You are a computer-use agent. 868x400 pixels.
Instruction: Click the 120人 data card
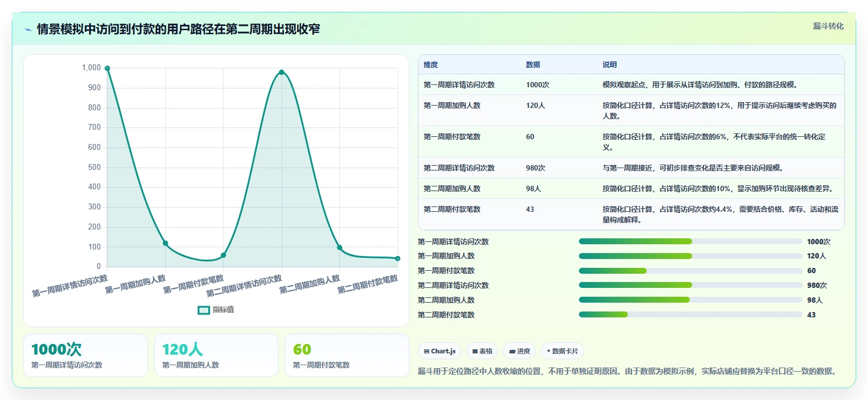[x=216, y=355]
